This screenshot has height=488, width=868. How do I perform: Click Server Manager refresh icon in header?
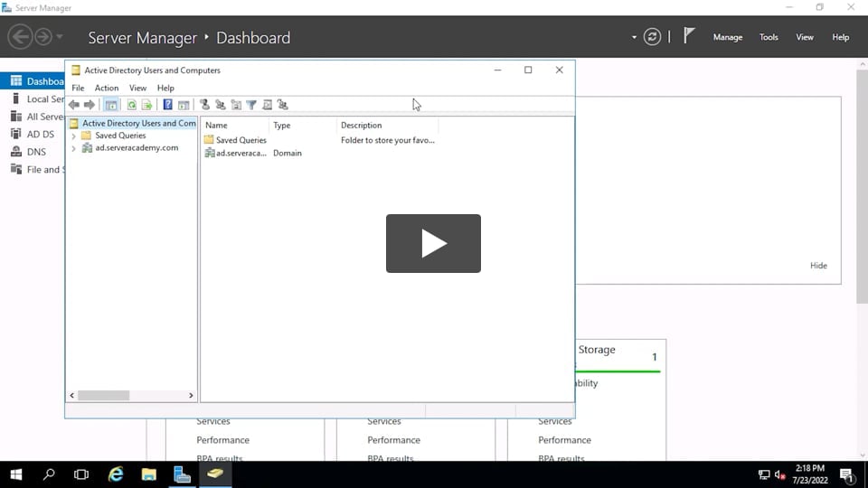point(652,37)
